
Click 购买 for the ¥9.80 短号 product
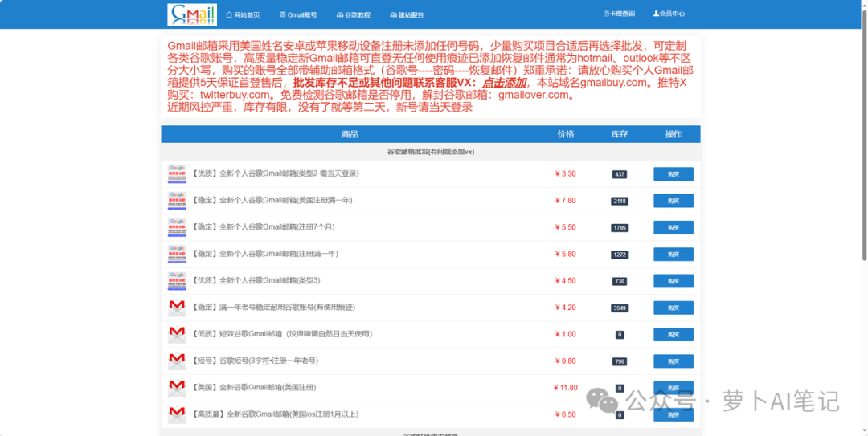click(x=674, y=361)
